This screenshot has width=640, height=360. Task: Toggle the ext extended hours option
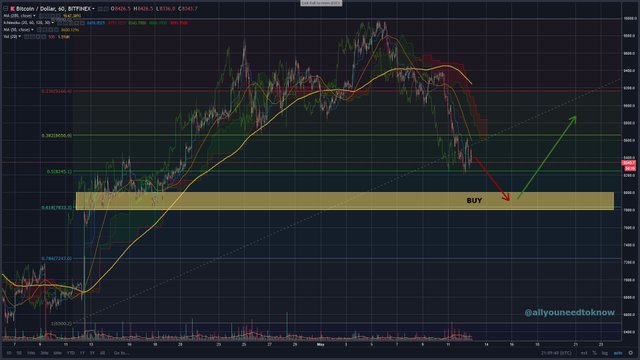point(584,353)
